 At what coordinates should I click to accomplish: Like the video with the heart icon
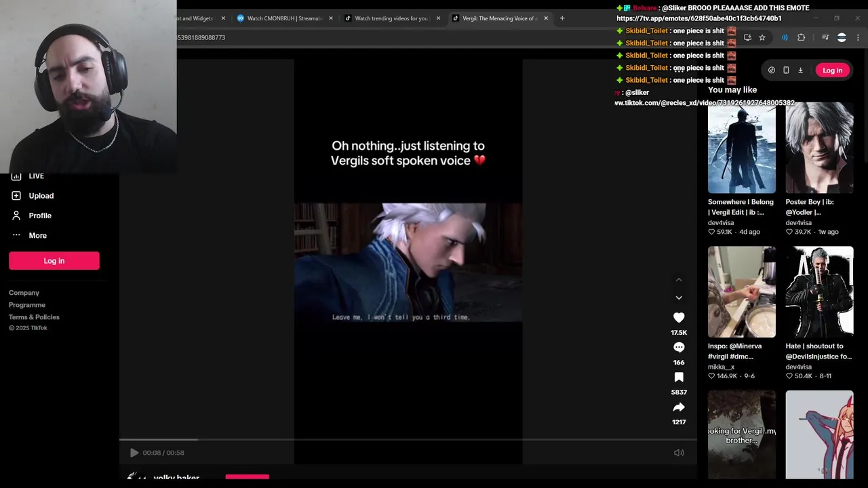pos(679,317)
